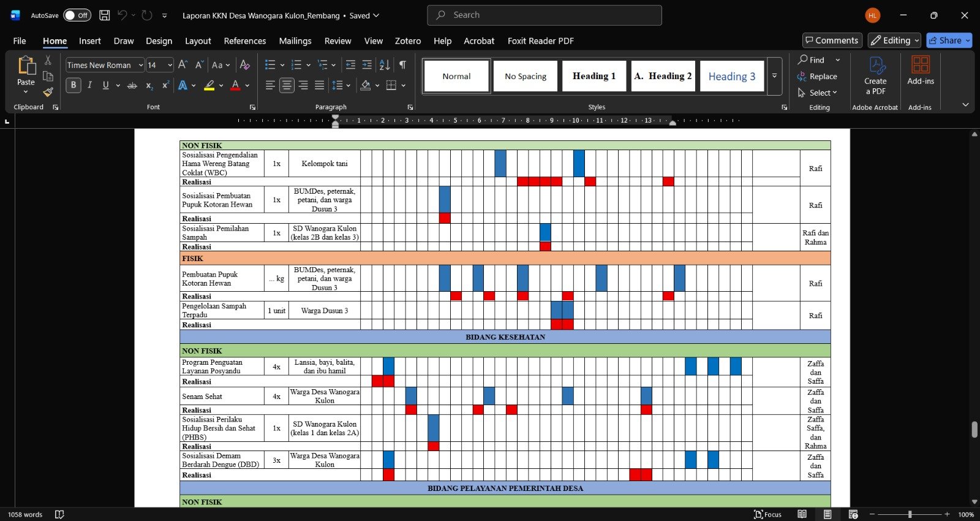Apply the Heading 1 style
This screenshot has width=980, height=521.
[x=594, y=76]
